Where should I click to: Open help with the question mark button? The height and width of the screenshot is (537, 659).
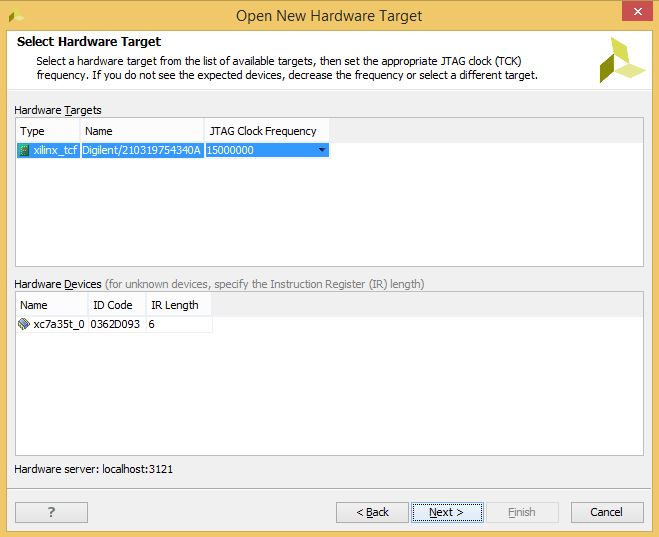coord(51,512)
